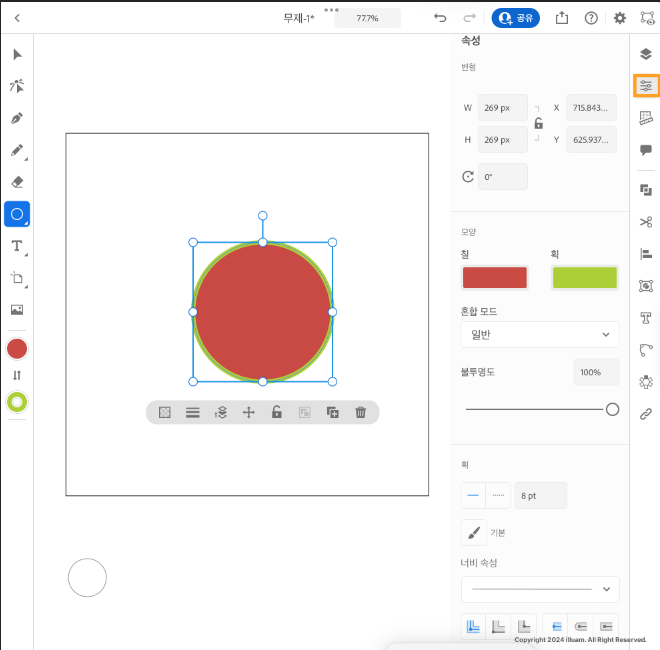
Task: Open the Type on path panel icon
Action: click(646, 318)
